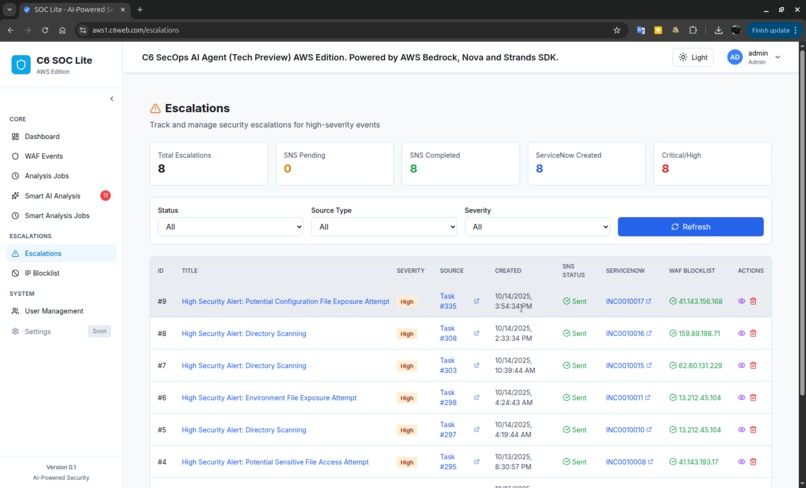The image size is (806, 488).
Task: Delete escalation #5 with trash icon
Action: click(753, 429)
